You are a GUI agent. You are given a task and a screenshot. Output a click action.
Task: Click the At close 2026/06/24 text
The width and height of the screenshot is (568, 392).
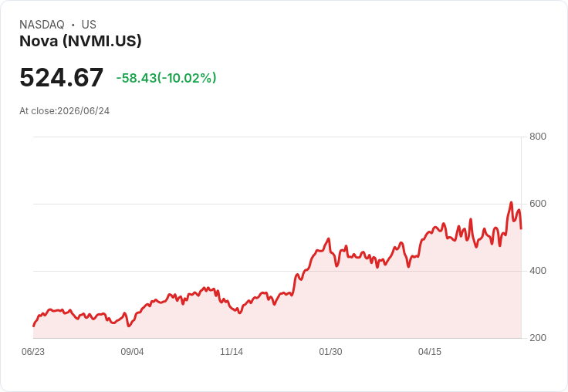(x=65, y=111)
